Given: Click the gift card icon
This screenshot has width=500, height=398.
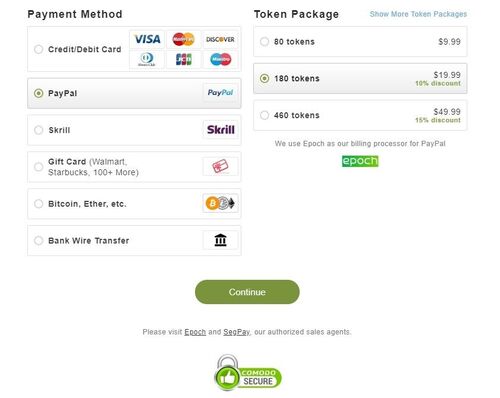Looking at the screenshot, I should [x=221, y=166].
